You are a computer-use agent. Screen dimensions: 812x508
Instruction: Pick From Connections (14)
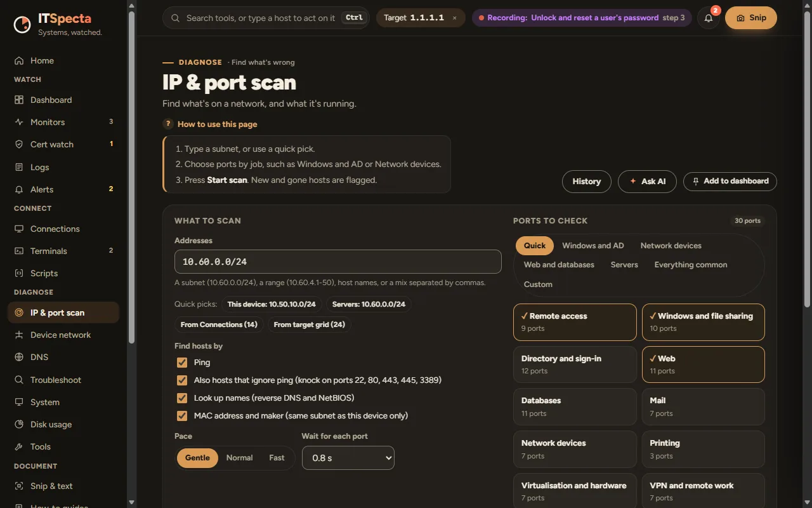click(x=219, y=324)
